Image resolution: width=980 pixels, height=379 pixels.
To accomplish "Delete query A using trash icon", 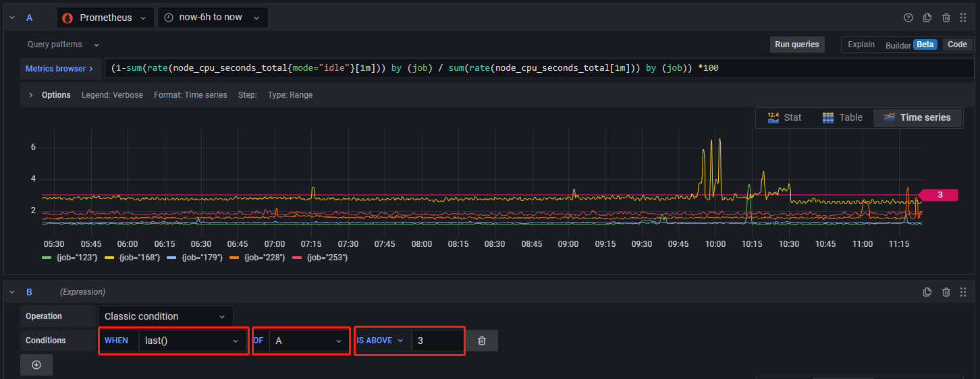I will (x=946, y=18).
